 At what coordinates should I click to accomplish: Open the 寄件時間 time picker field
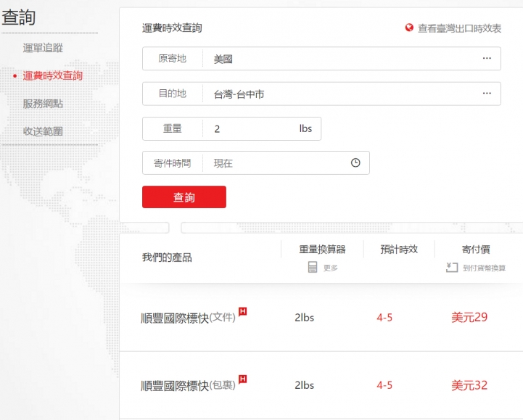pyautogui.click(x=256, y=162)
